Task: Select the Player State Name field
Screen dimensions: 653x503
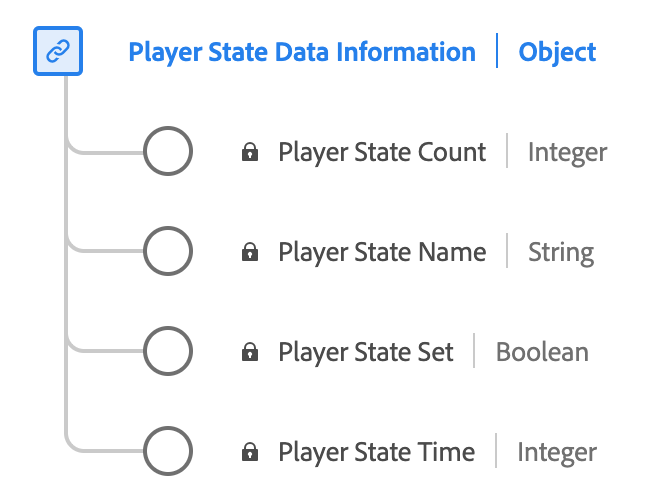Action: click(x=382, y=252)
